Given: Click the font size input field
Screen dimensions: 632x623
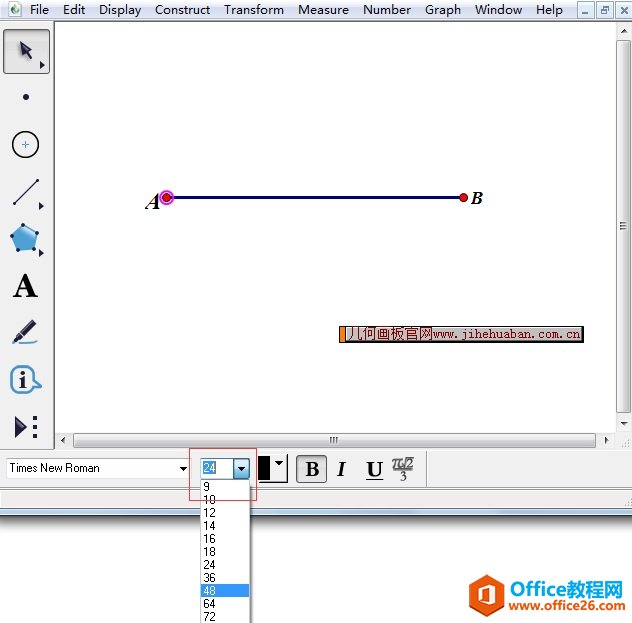Looking at the screenshot, I should click(x=217, y=468).
